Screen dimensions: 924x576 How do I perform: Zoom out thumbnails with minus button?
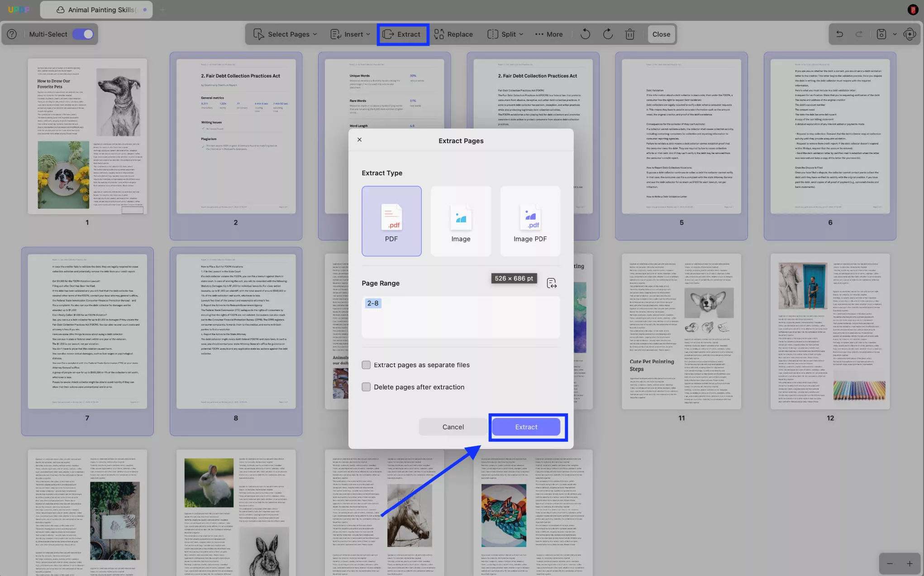click(x=890, y=564)
